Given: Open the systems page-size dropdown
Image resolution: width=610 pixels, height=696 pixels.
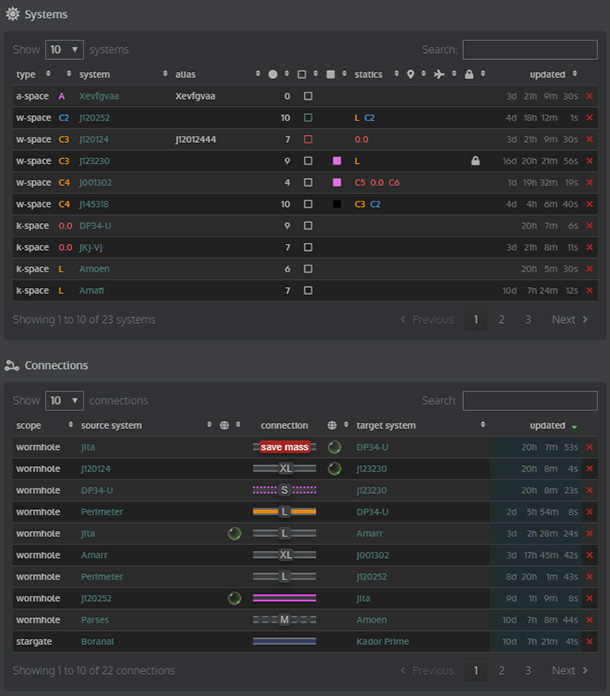Looking at the screenshot, I should point(65,49).
